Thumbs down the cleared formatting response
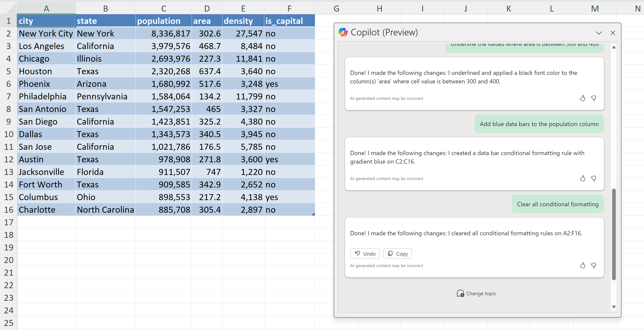 tap(593, 265)
